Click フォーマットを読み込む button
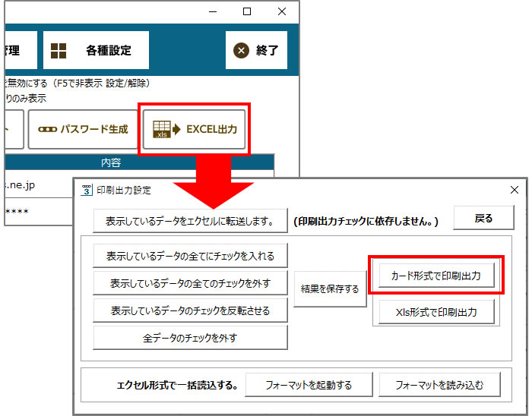The image size is (532, 416). [441, 384]
